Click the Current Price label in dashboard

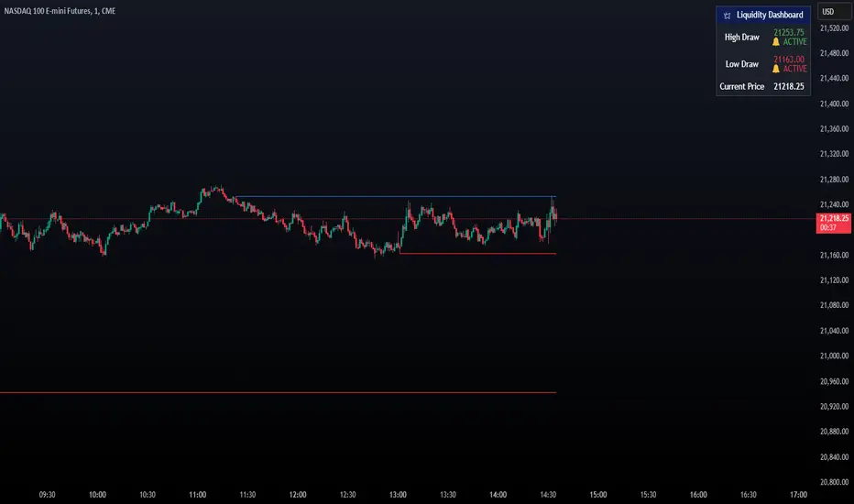point(742,87)
